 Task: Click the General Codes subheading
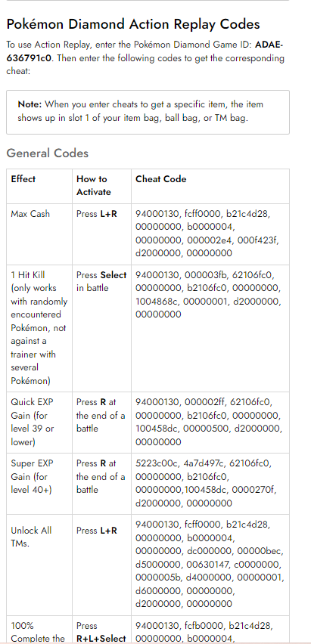(48, 153)
